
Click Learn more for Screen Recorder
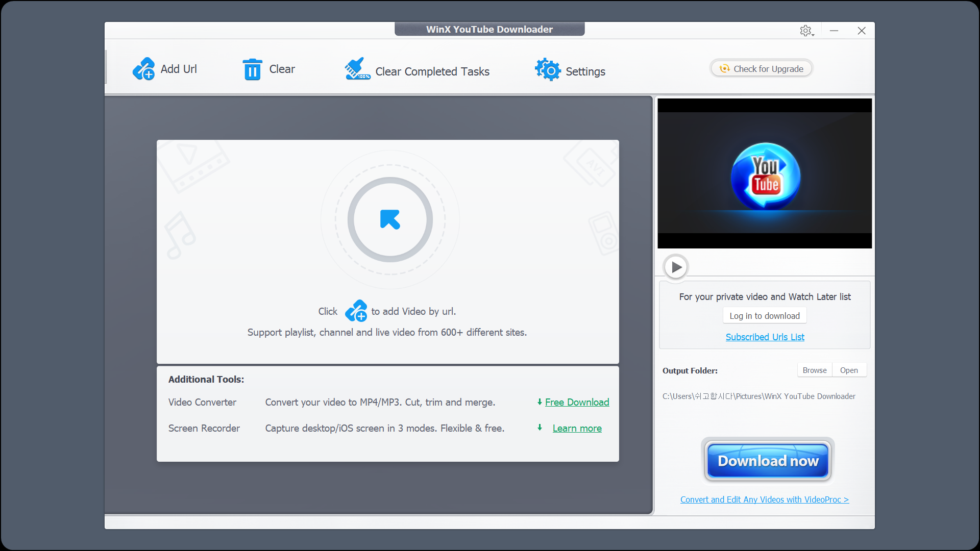coord(576,428)
